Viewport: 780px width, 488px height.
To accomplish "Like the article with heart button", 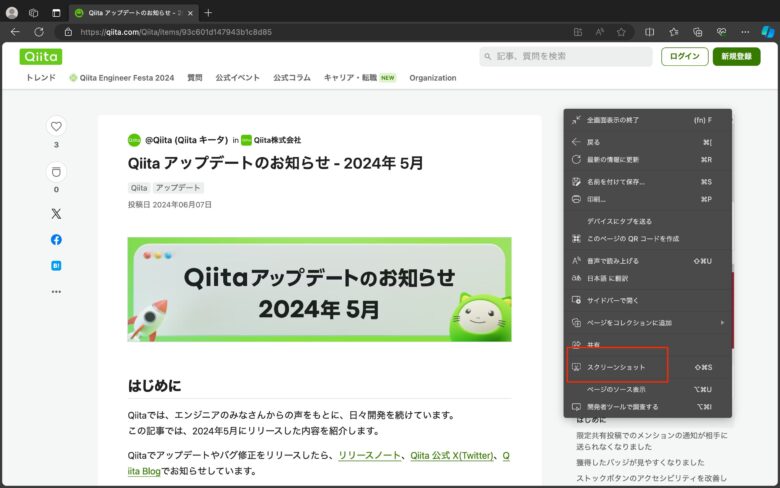I will click(56, 126).
